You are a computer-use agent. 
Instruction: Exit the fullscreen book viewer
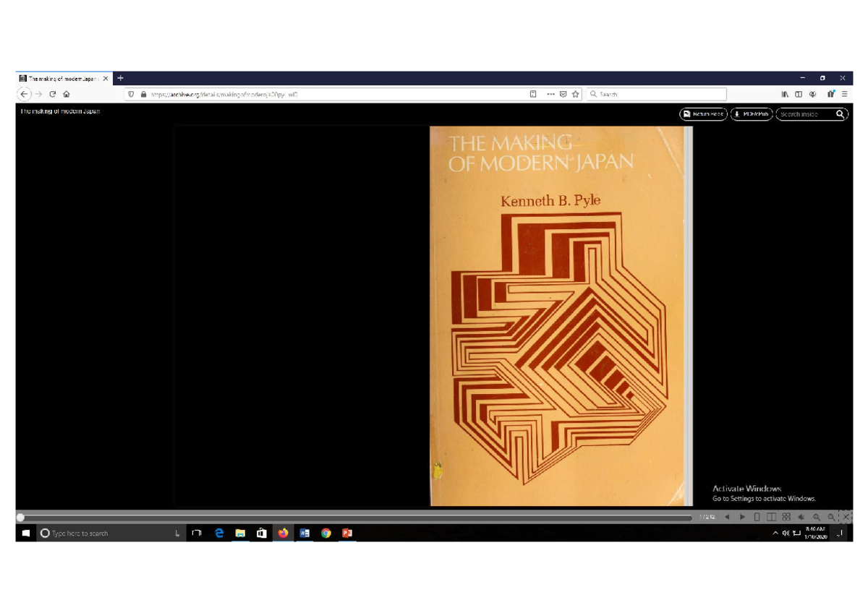846,517
